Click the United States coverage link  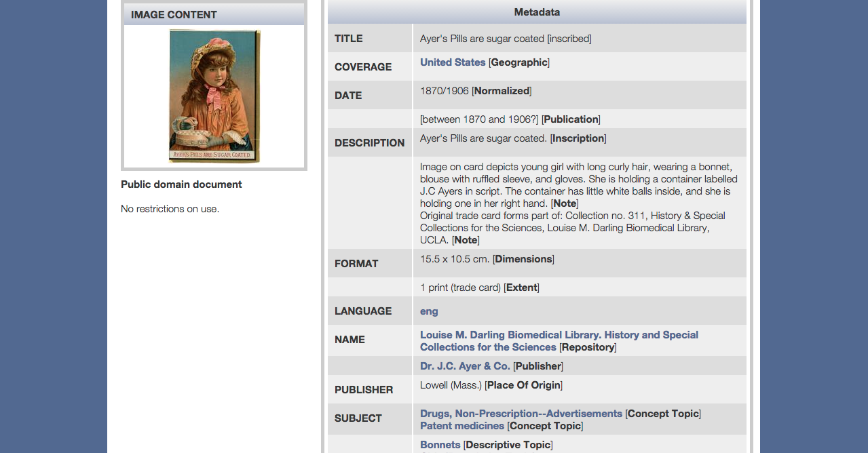click(x=453, y=62)
